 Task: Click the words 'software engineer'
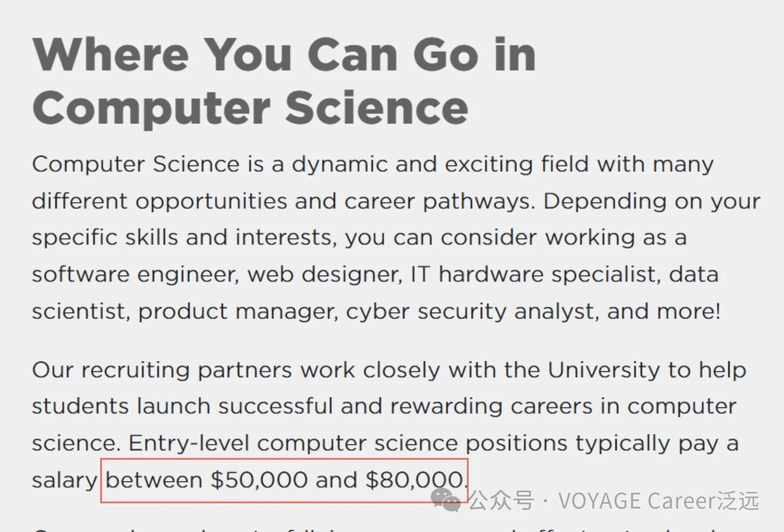(135, 275)
